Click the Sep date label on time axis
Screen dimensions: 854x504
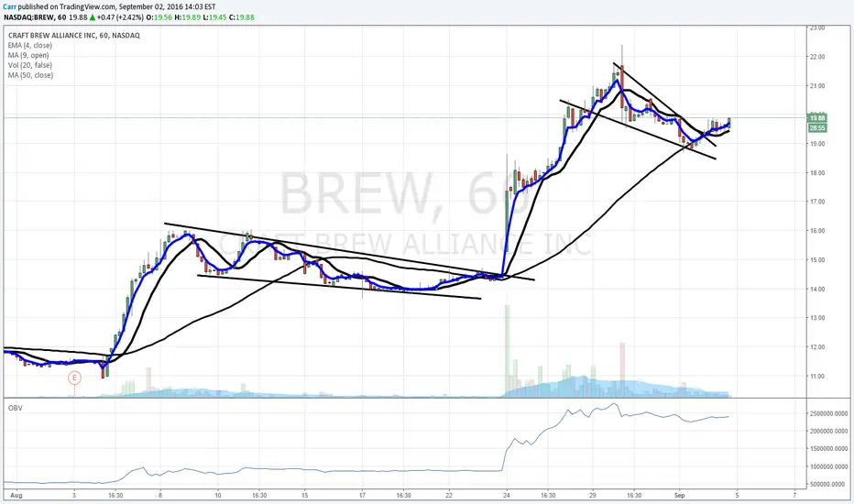point(679,496)
